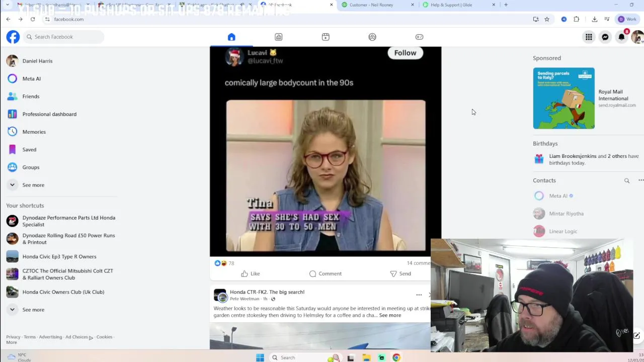The height and width of the screenshot is (362, 644).
Task: Like the Lucavi post
Action: tap(250, 274)
